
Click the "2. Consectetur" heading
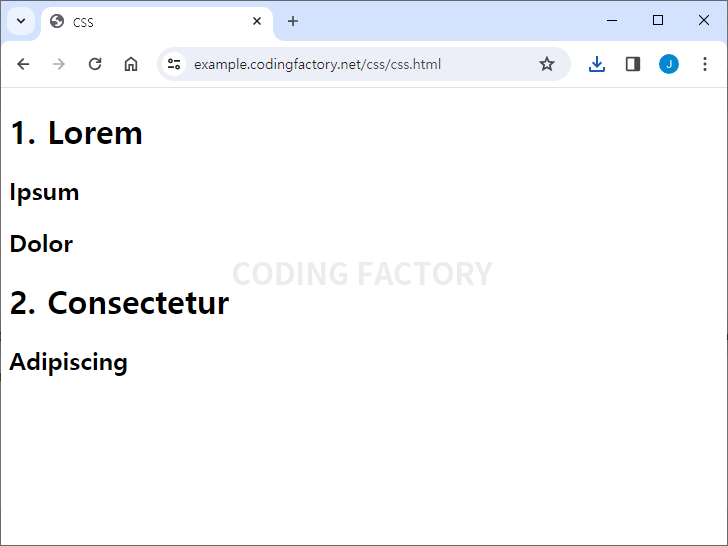(119, 303)
